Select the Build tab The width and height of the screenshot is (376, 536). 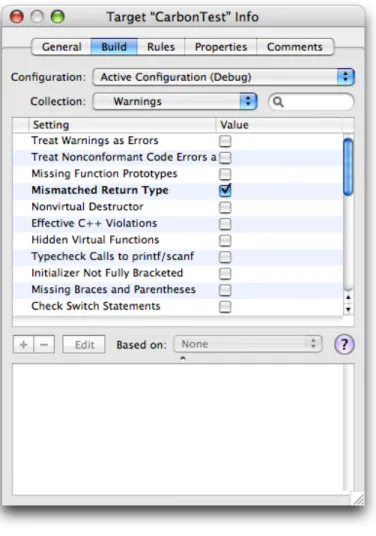click(114, 47)
